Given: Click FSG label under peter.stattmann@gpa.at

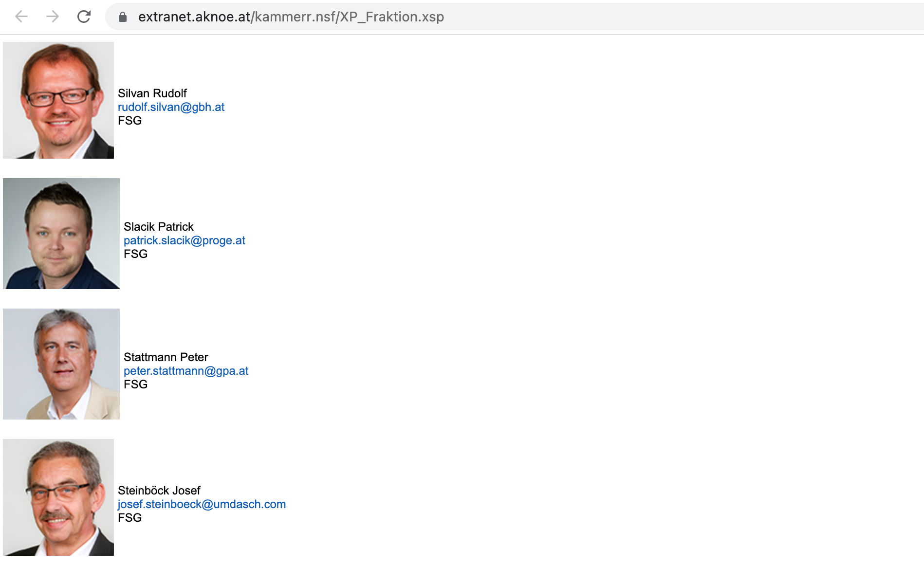Looking at the screenshot, I should click(135, 384).
